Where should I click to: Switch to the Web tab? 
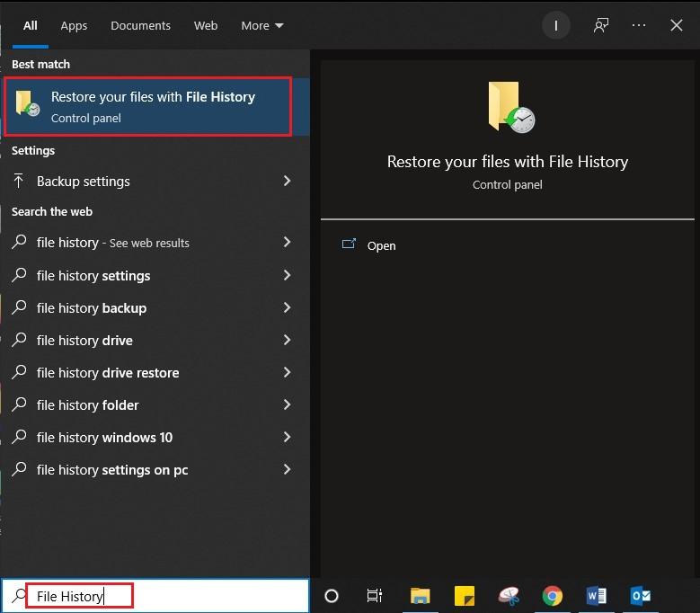(206, 26)
